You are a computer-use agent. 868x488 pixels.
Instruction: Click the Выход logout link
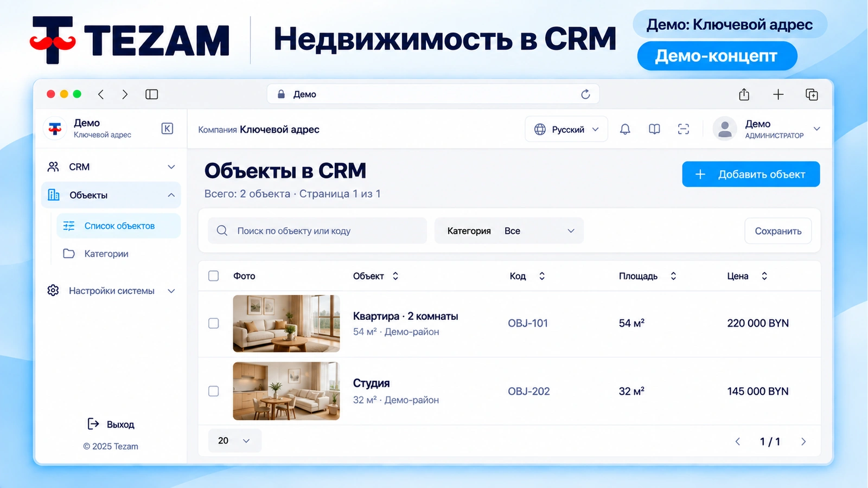click(111, 424)
